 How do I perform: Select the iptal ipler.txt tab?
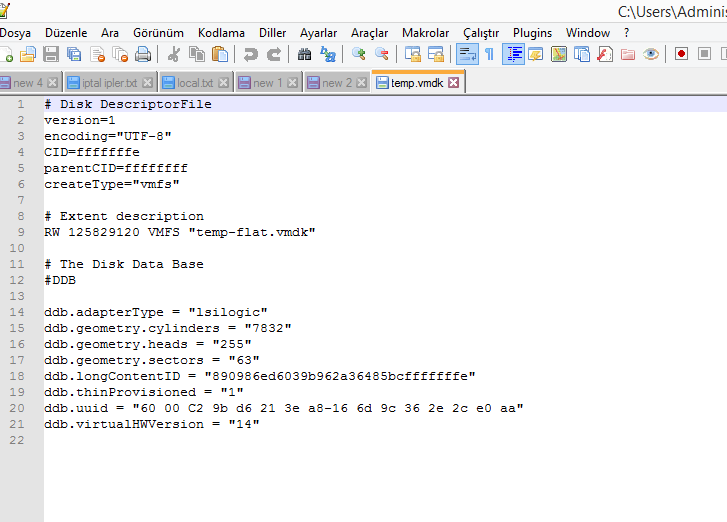[110, 83]
